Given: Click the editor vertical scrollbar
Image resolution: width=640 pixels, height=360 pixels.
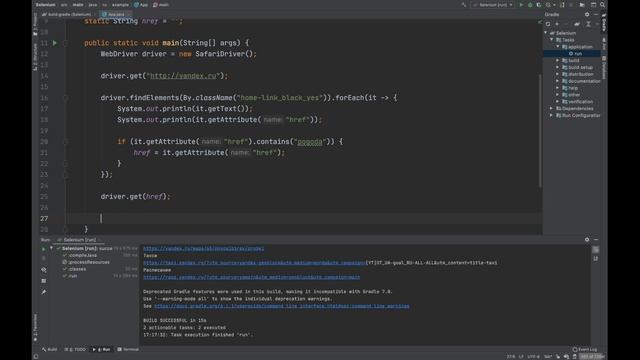Looking at the screenshot, I should pos(540,131).
